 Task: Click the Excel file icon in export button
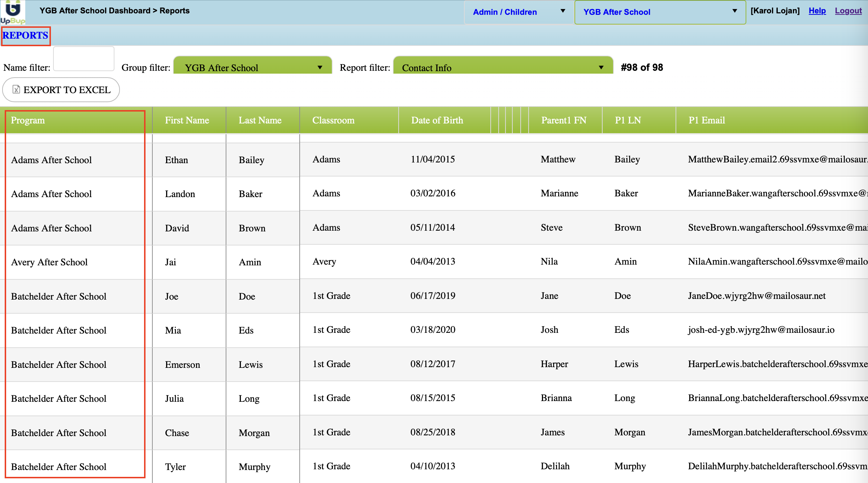click(16, 90)
